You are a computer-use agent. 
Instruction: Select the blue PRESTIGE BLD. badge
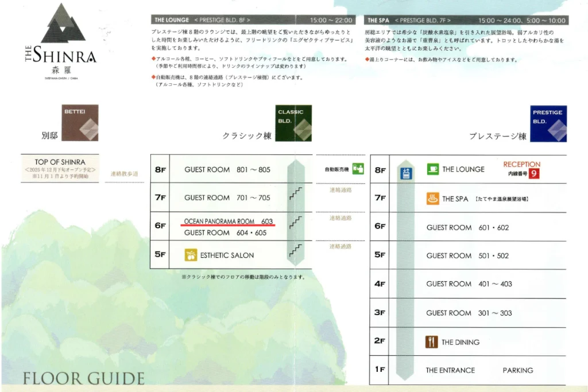(x=548, y=123)
